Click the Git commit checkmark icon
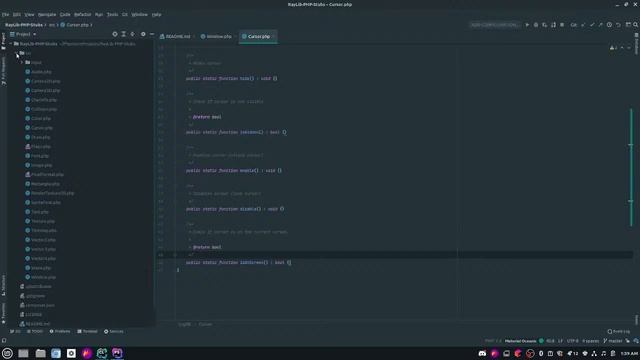 pyautogui.click(x=592, y=25)
